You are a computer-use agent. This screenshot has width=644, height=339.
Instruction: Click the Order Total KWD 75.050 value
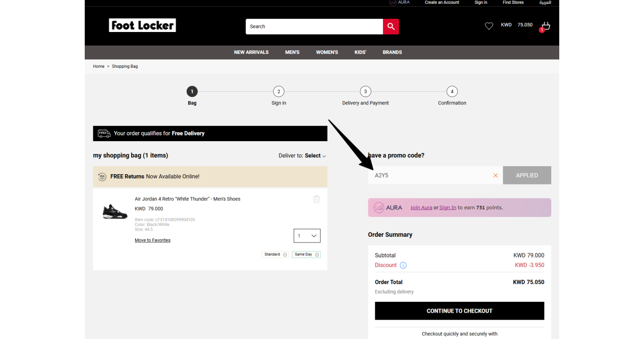(x=529, y=282)
